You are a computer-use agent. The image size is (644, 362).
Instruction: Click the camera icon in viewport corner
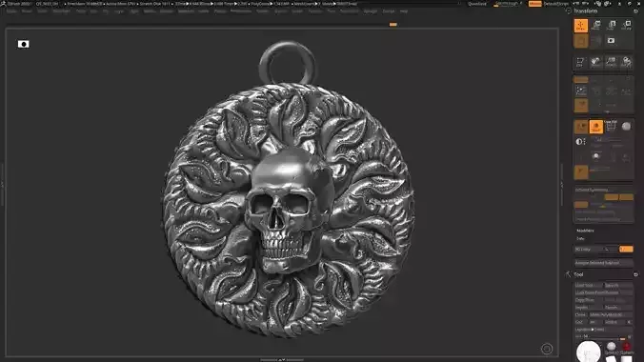(24, 44)
